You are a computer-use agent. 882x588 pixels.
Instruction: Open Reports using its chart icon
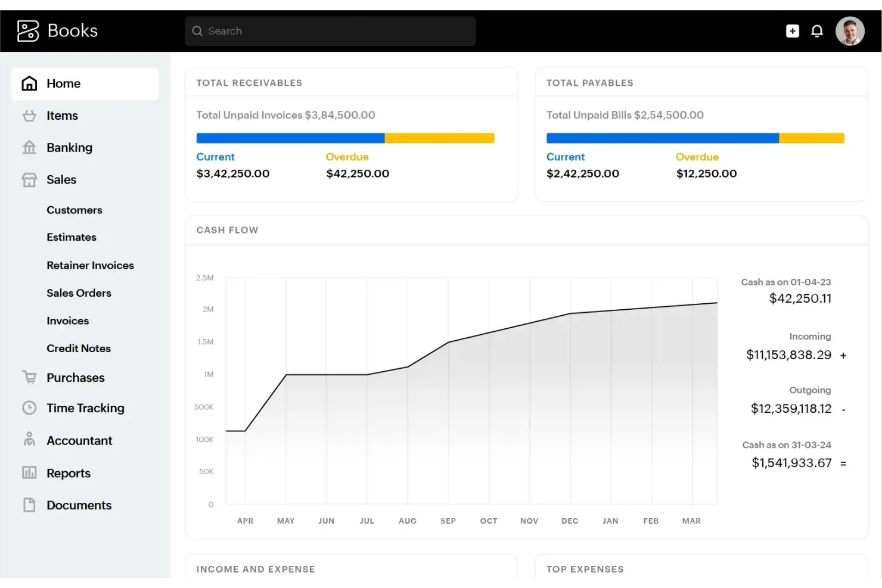29,472
